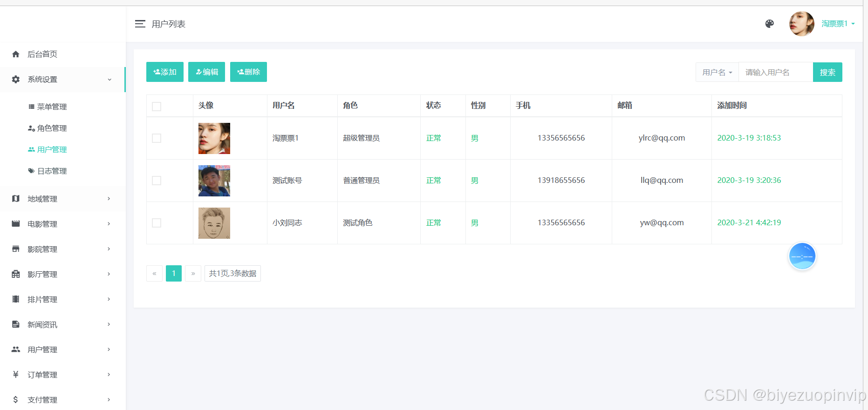Toggle the hamburger menu icon beside 用户列表

click(x=140, y=24)
